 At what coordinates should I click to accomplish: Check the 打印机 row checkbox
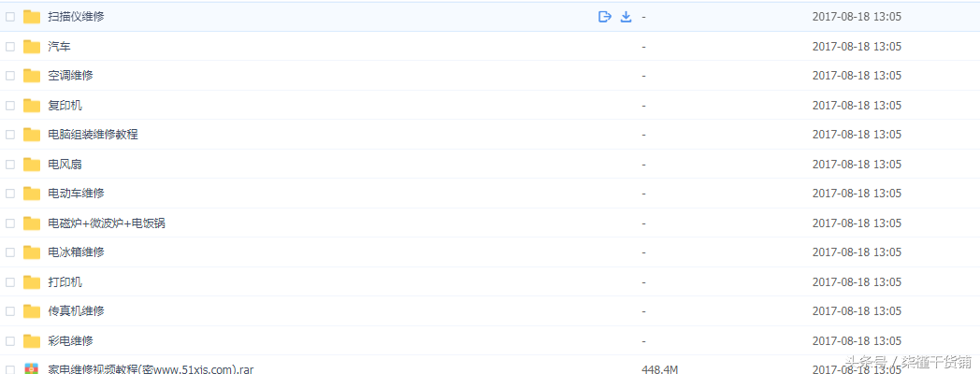[10, 282]
